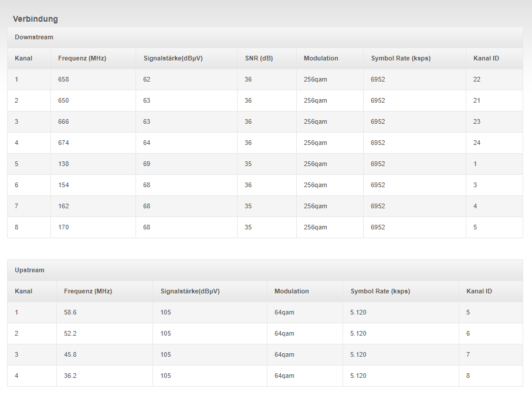Click Upstream Kanal ID column header
This screenshot has width=532, height=399.
click(479, 291)
